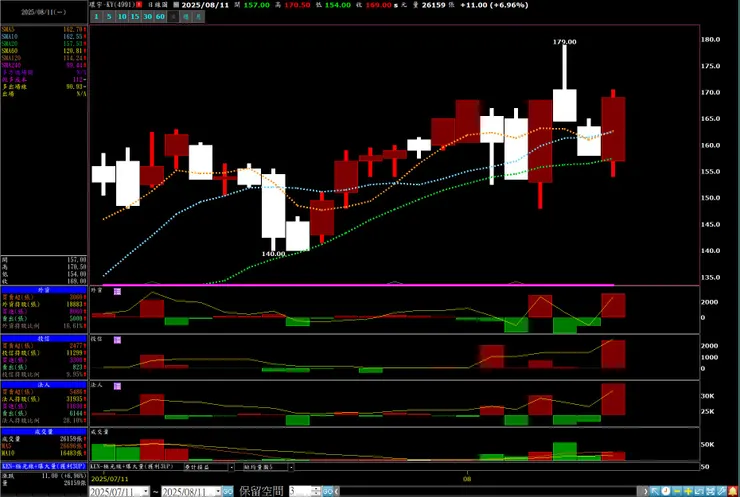The width and height of the screenshot is (740, 497).
Task: Click the SMA5 legend row
Action: pos(44,29)
